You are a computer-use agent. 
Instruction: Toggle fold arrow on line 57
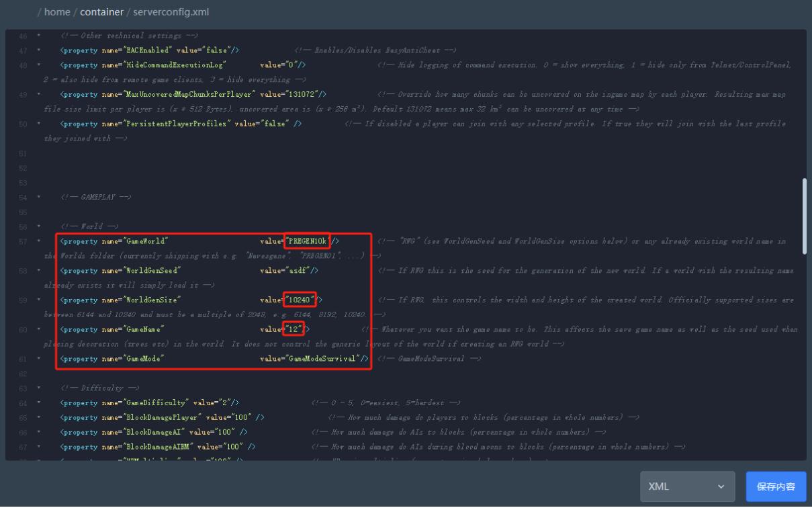click(x=38, y=241)
